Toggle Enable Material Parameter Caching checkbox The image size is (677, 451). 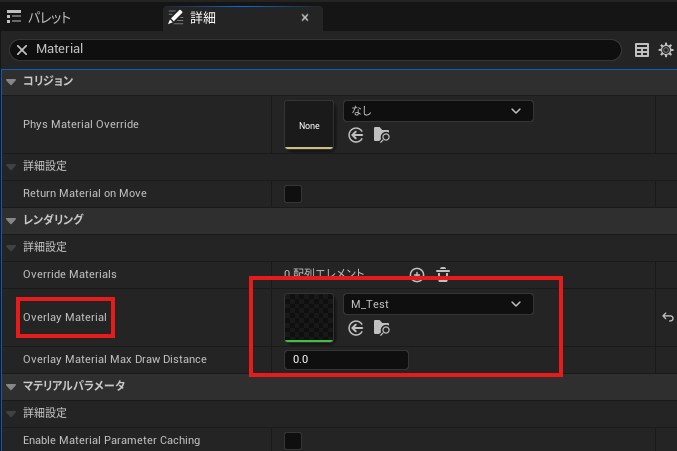[293, 440]
